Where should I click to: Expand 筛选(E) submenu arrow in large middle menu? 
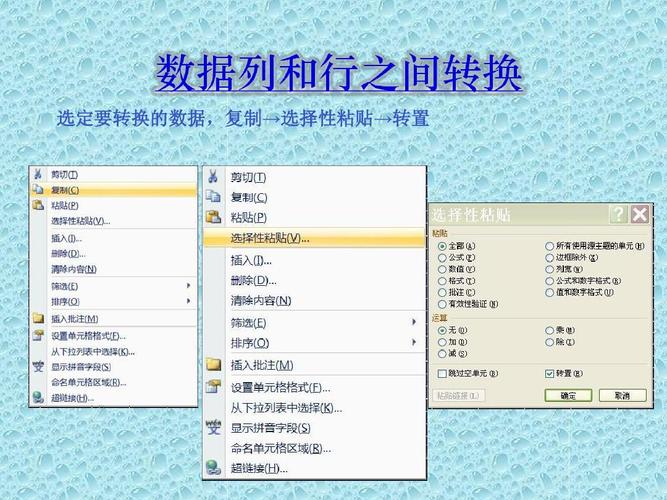(x=414, y=322)
